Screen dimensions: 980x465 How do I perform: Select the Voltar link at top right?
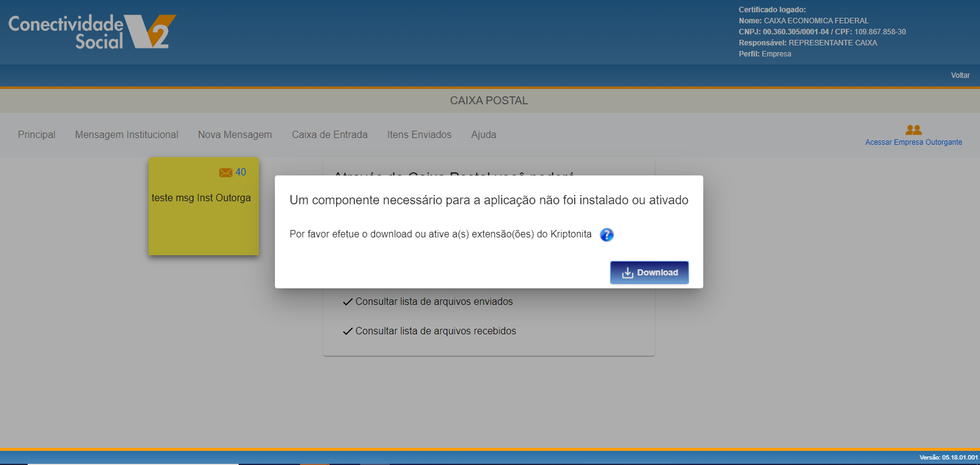point(960,75)
